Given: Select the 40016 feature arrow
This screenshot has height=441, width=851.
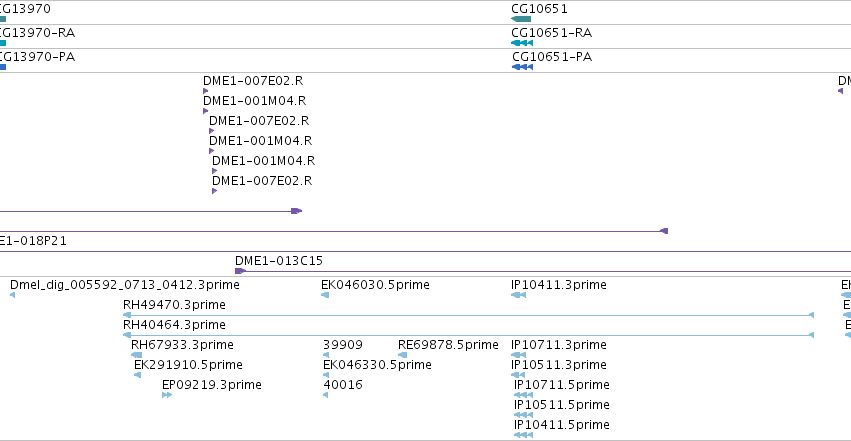Looking at the screenshot, I should (x=326, y=395).
